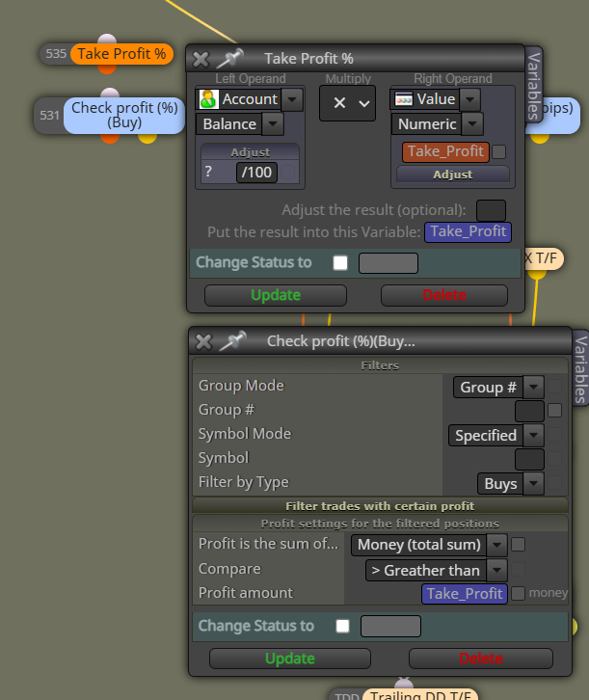Click Update in Check profit panel

pos(289,659)
